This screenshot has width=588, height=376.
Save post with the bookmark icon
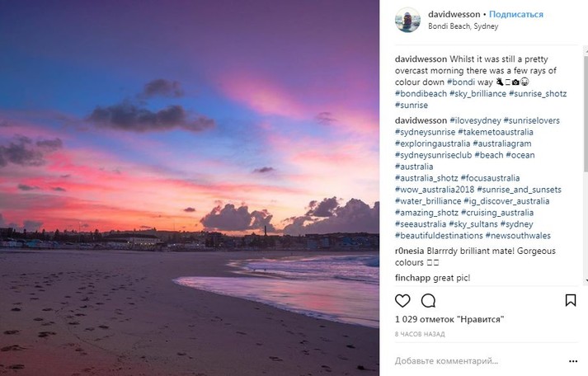(570, 301)
